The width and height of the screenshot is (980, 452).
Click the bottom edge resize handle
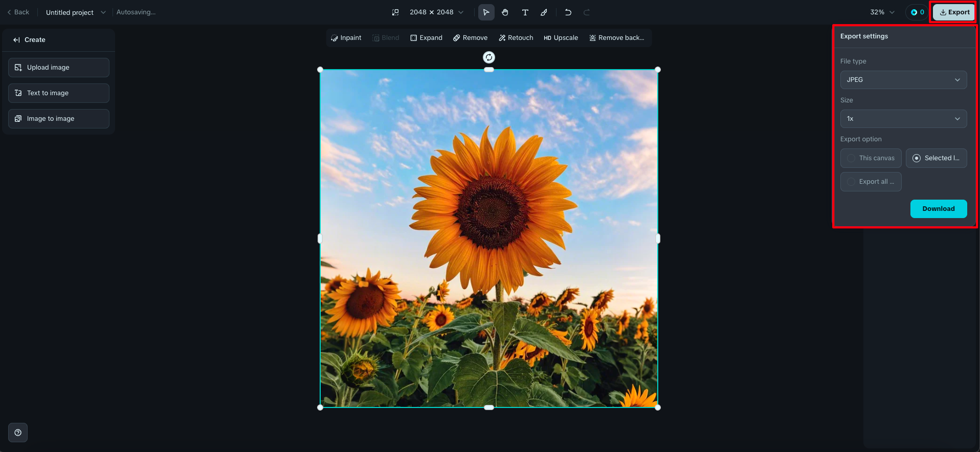(489, 407)
